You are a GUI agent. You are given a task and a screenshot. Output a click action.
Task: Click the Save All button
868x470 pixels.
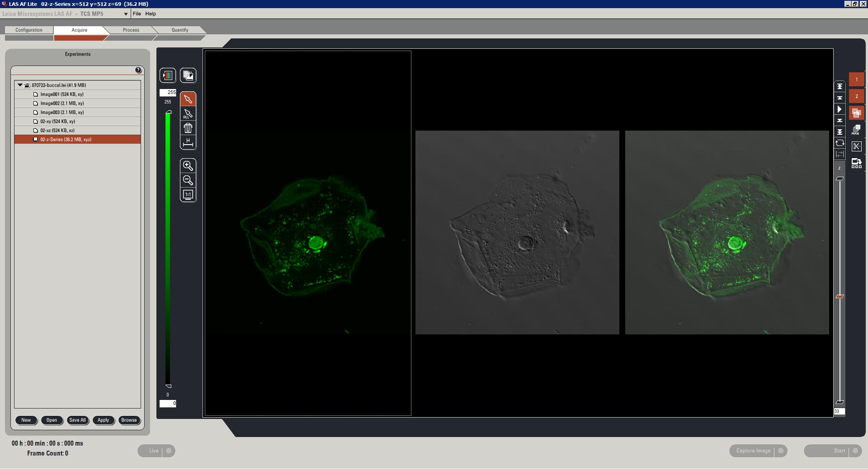(x=77, y=420)
